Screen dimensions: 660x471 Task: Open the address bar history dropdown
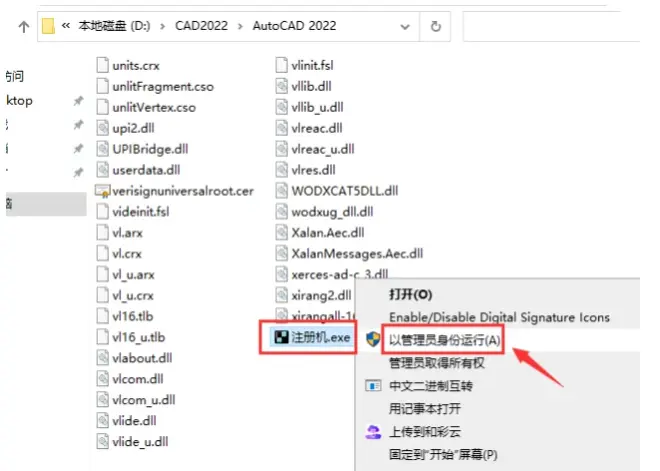(x=405, y=27)
